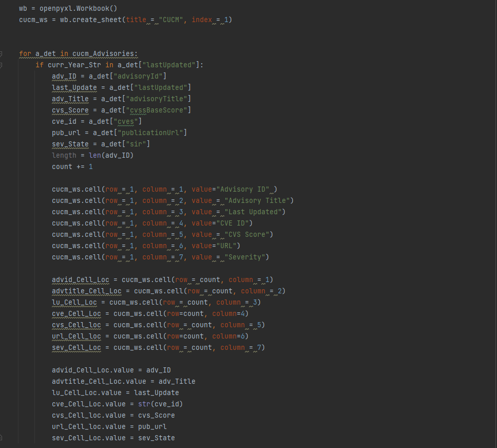Click the "Advisory Title" header value string
The image size is (497, 448).
point(259,200)
